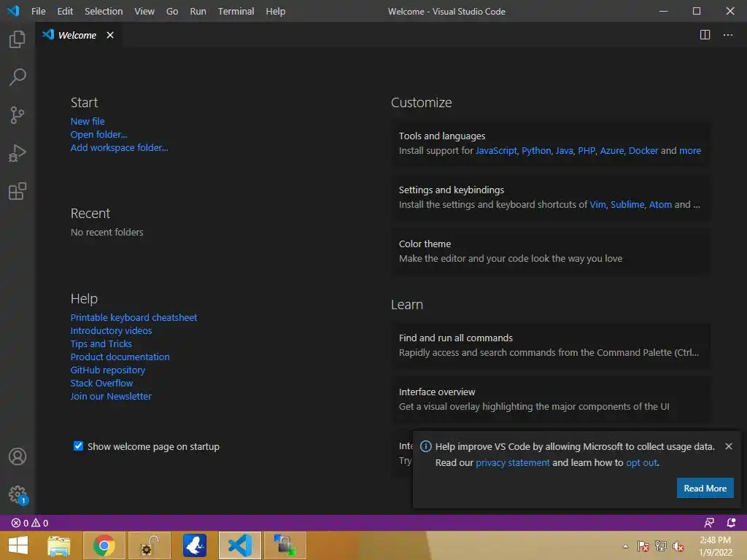Open the Interface overview card
The image size is (747, 560).
coord(551,399)
